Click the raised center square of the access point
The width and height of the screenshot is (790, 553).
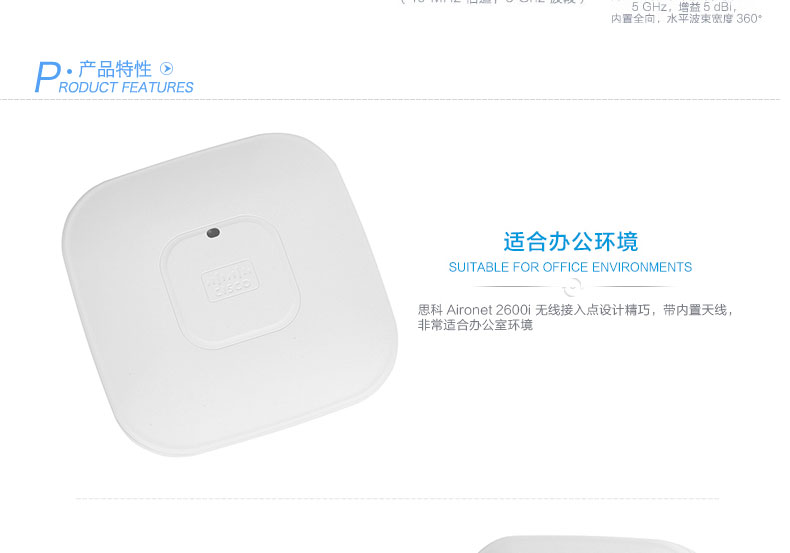(x=230, y=282)
